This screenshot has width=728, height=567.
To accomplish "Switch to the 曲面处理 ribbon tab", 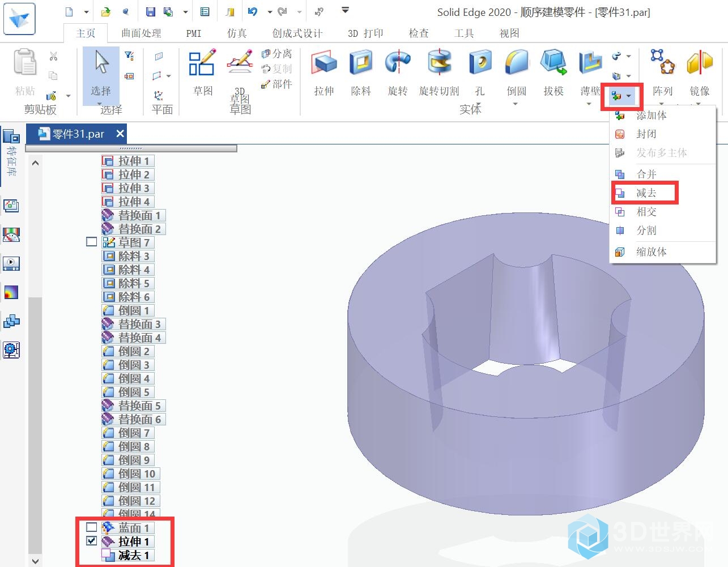I will 141,33.
